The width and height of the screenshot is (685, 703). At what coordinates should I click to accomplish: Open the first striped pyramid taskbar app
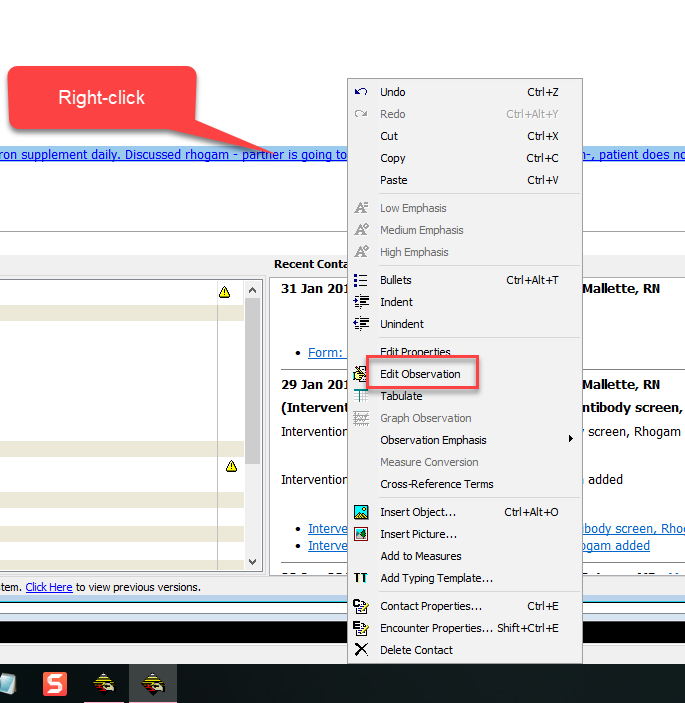104,684
